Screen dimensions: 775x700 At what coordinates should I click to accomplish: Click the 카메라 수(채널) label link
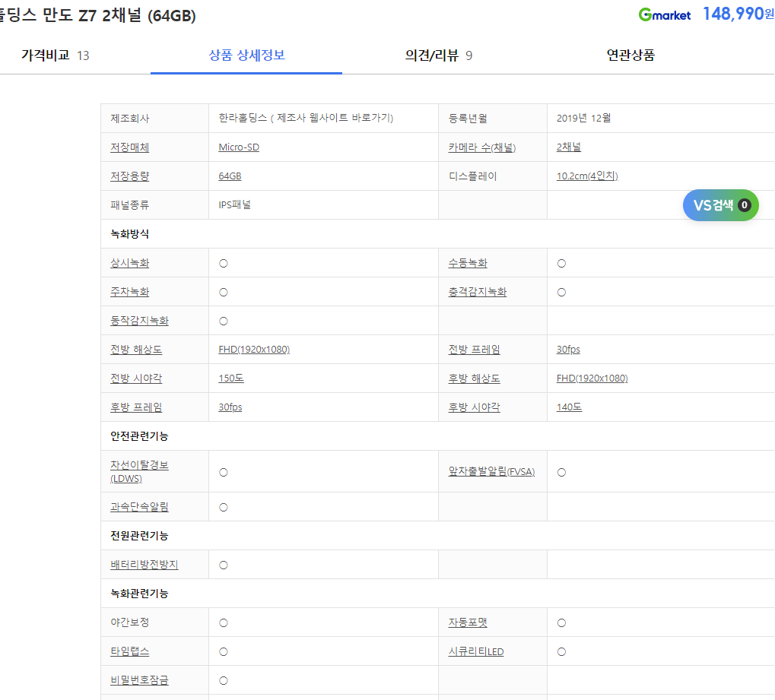click(482, 147)
